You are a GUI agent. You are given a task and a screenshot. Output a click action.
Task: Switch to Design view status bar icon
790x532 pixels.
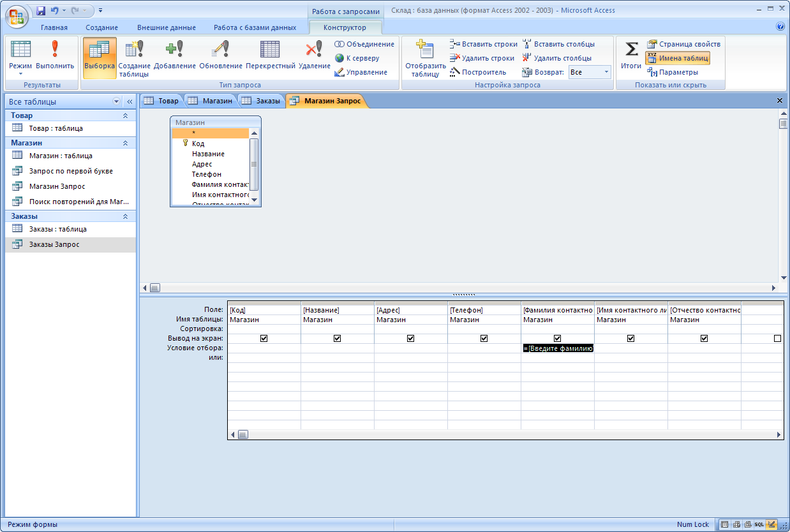771,524
